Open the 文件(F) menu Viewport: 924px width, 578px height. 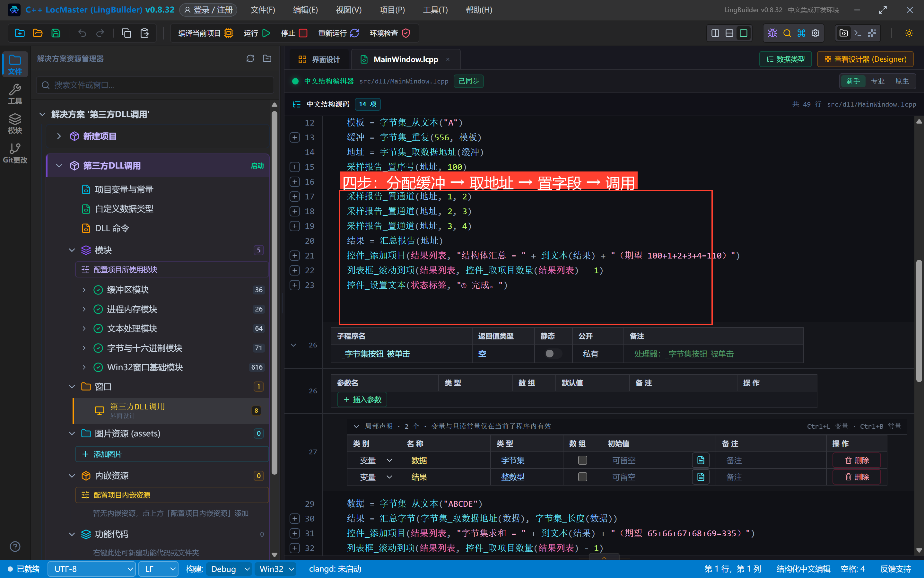click(263, 10)
